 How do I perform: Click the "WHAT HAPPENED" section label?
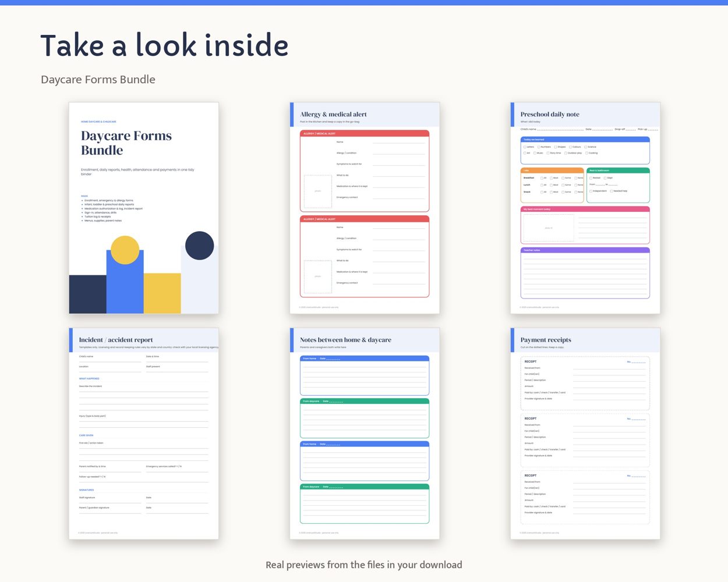(89, 378)
